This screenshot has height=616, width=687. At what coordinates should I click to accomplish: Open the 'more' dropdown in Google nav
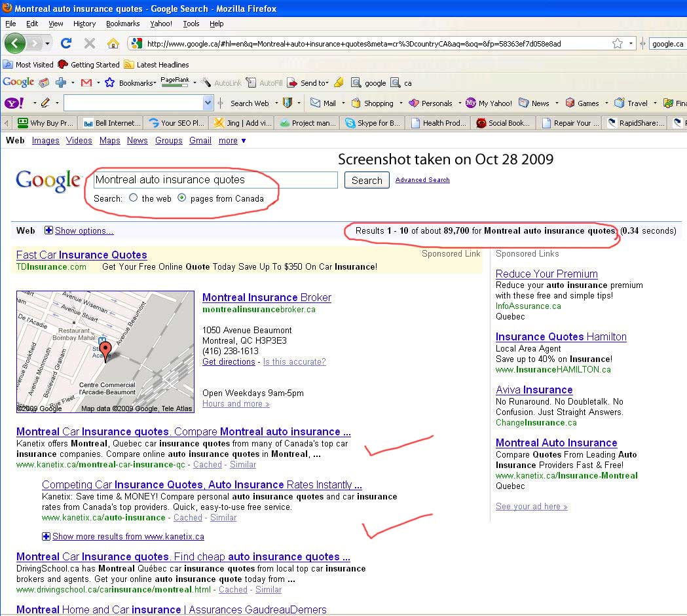[x=232, y=141]
